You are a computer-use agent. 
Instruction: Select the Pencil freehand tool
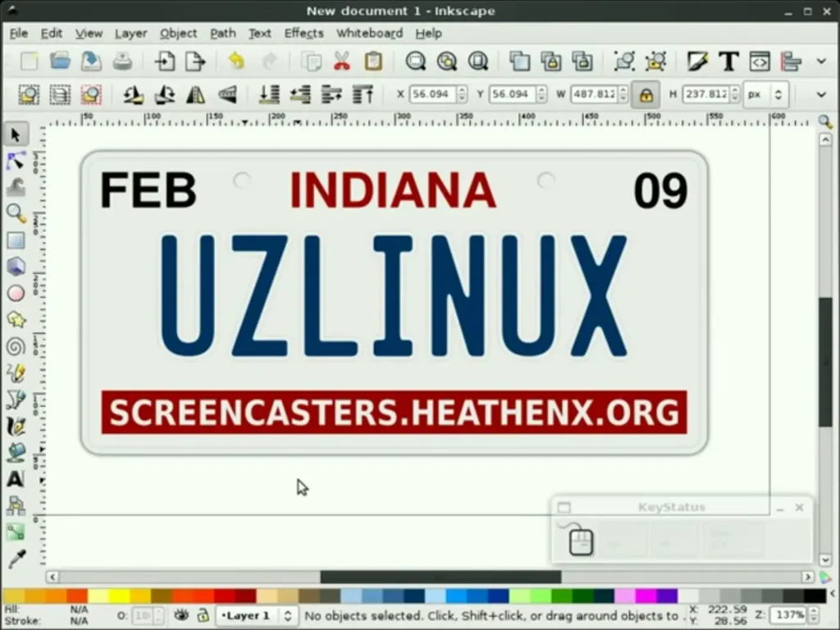click(16, 373)
